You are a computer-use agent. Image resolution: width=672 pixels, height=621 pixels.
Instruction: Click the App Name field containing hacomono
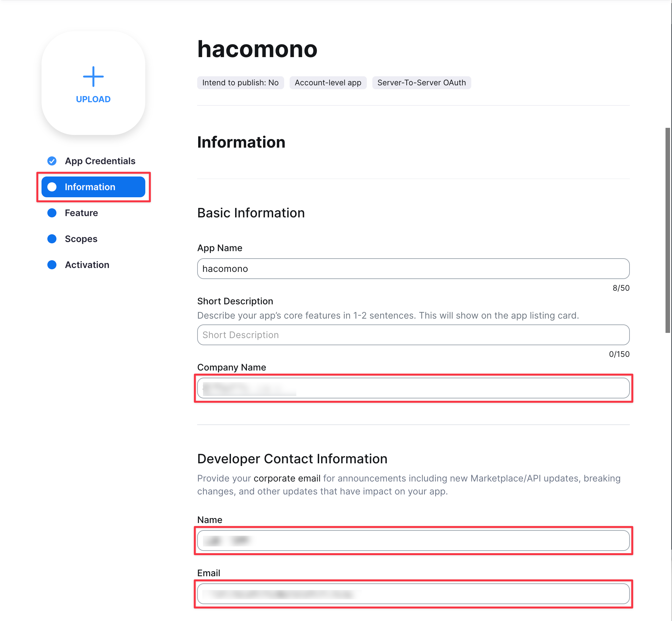pos(413,269)
